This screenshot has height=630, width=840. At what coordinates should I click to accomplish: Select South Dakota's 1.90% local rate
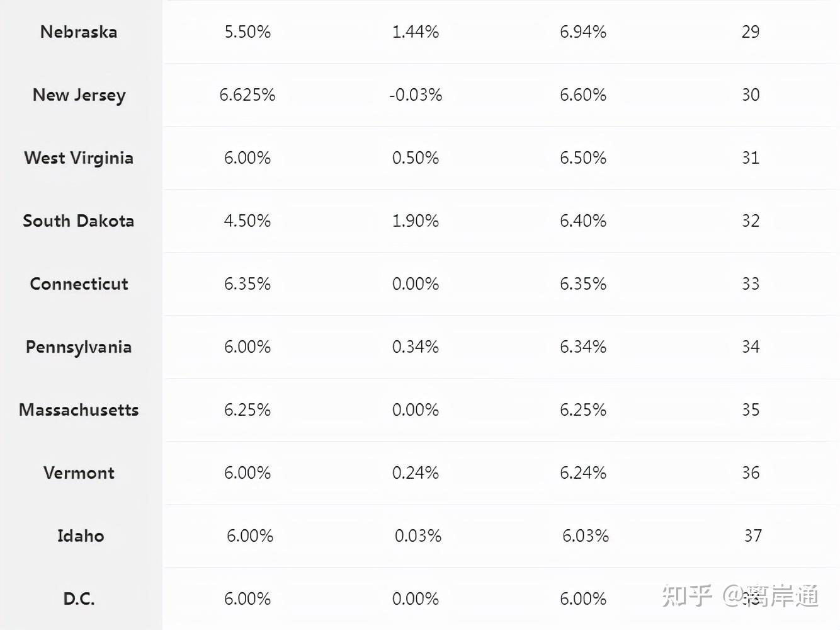416,221
